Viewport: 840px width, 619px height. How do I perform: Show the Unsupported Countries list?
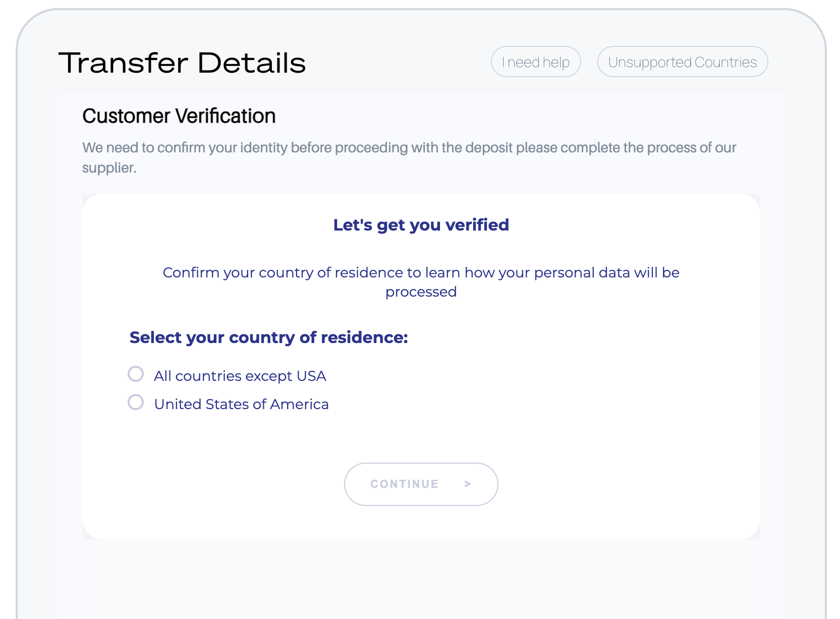click(x=682, y=62)
